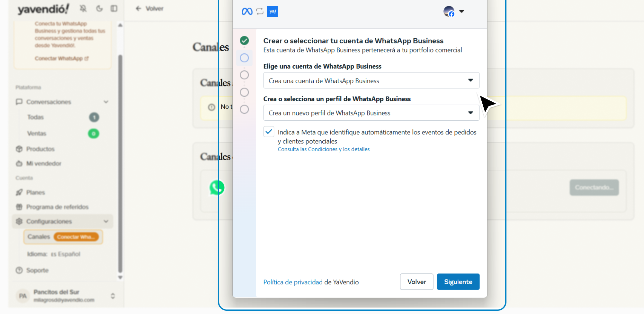644x314 pixels.
Task: Open the account dropdown arrow beside avatar
Action: 461,11
